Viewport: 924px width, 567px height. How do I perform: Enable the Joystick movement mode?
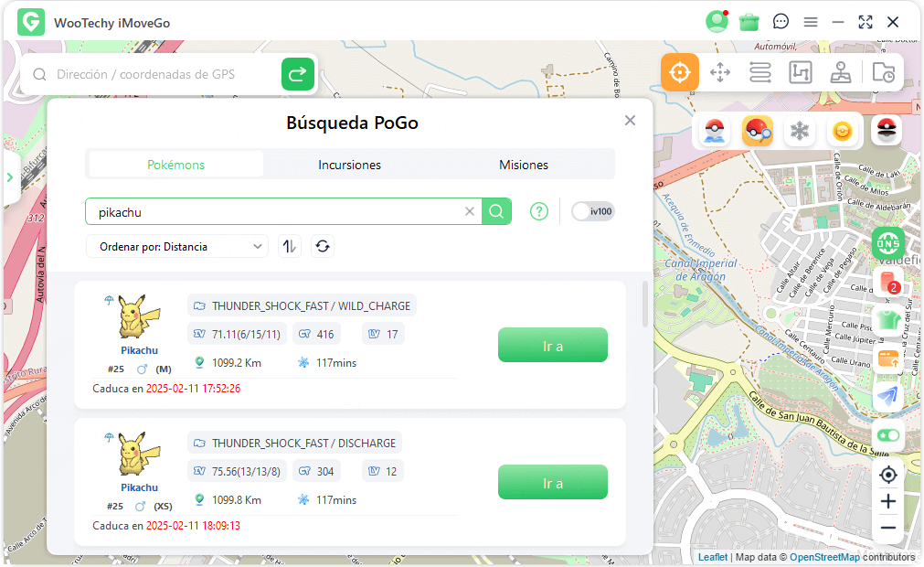coord(841,71)
